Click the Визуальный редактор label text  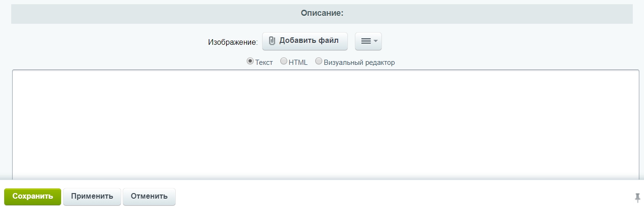point(360,62)
